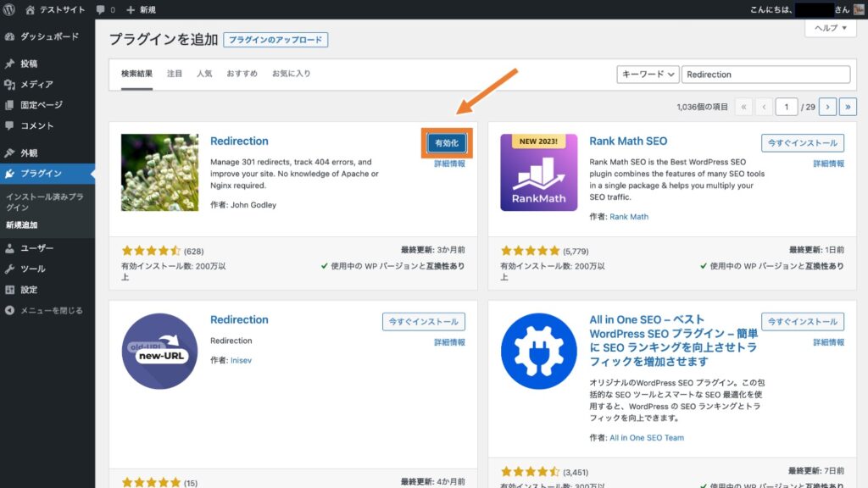Click the WordPress logo in the admin bar
The image size is (868, 488).
pos(10,11)
